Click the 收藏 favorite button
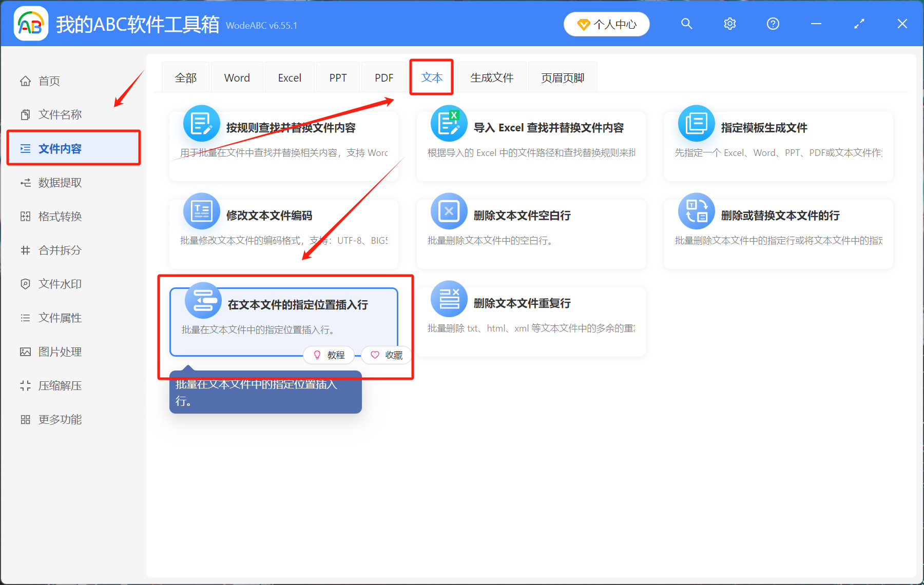Viewport: 924px width, 585px height. (386, 355)
